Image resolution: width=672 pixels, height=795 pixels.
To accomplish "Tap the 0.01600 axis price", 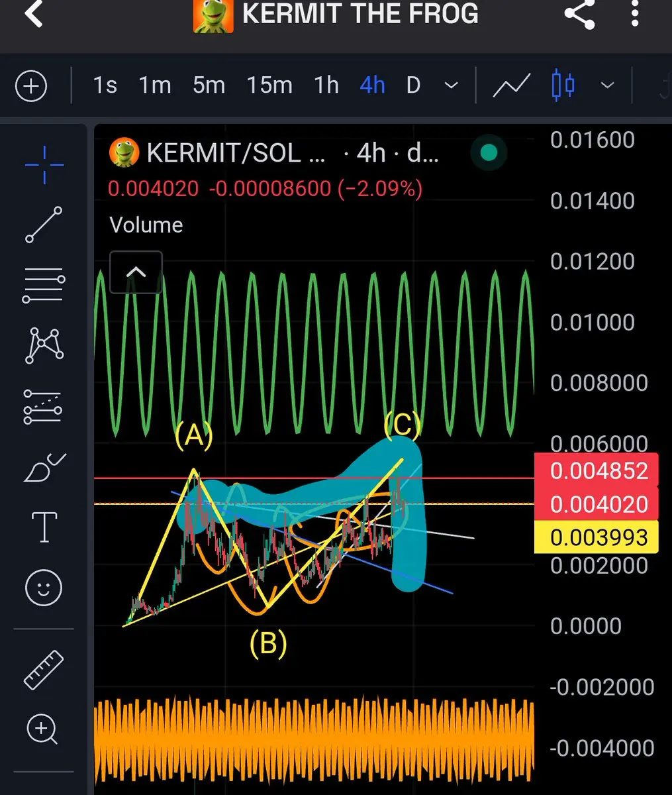I will tap(593, 140).
